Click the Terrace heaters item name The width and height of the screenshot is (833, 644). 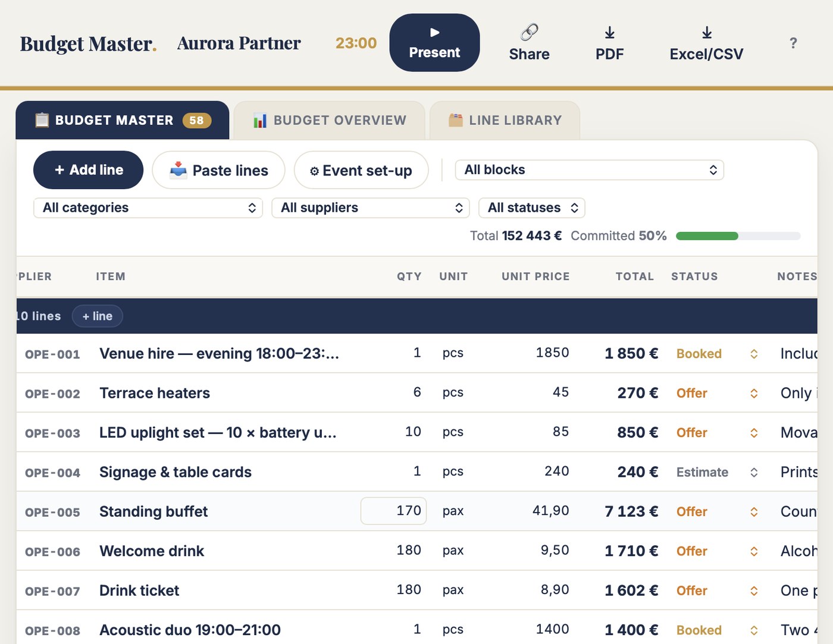[155, 393]
